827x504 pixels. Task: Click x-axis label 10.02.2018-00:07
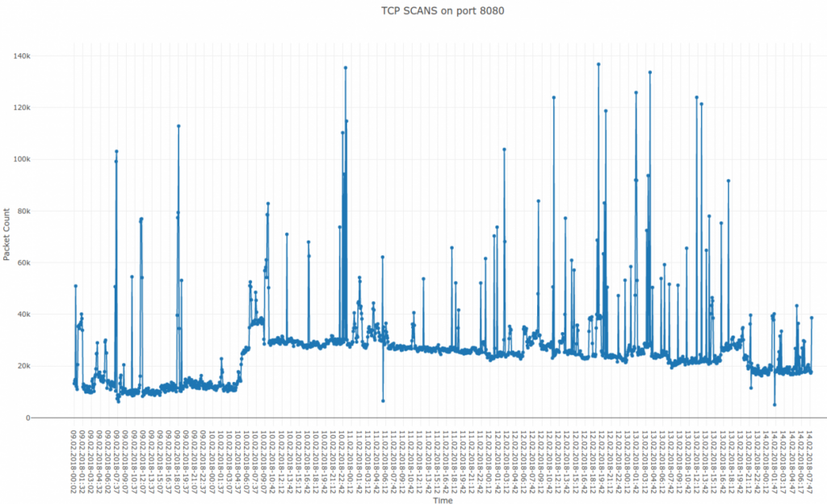(x=212, y=462)
